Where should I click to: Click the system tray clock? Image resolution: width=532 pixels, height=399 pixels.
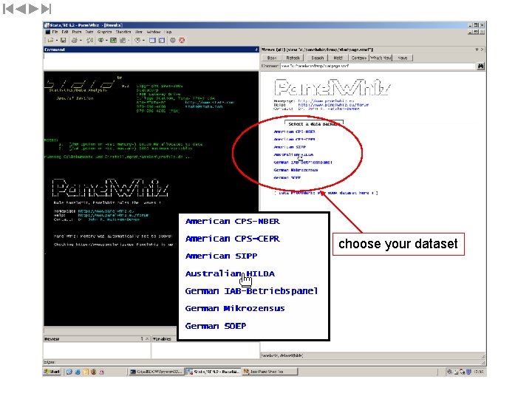point(478,372)
